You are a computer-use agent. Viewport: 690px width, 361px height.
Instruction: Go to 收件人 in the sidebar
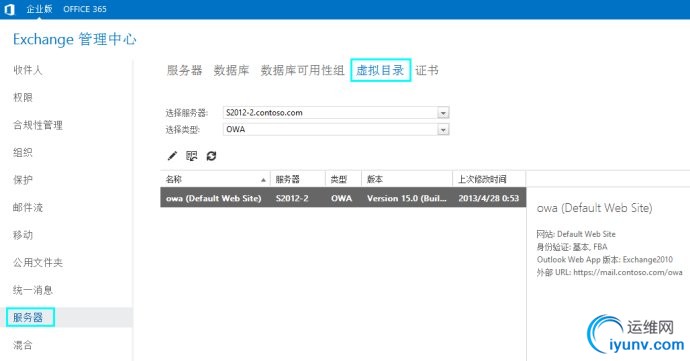(28, 70)
